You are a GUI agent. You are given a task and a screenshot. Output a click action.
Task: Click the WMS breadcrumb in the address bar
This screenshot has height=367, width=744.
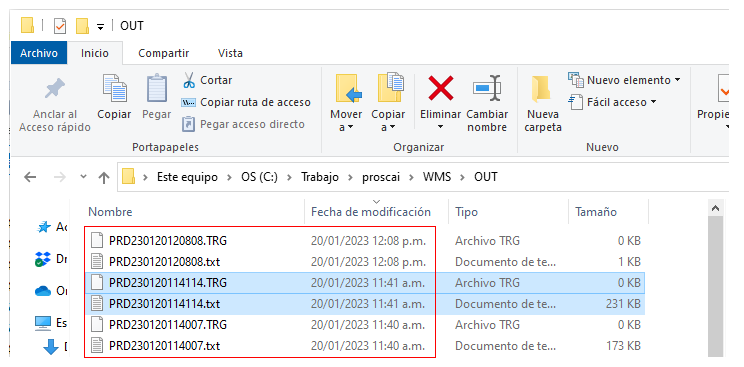tap(437, 178)
